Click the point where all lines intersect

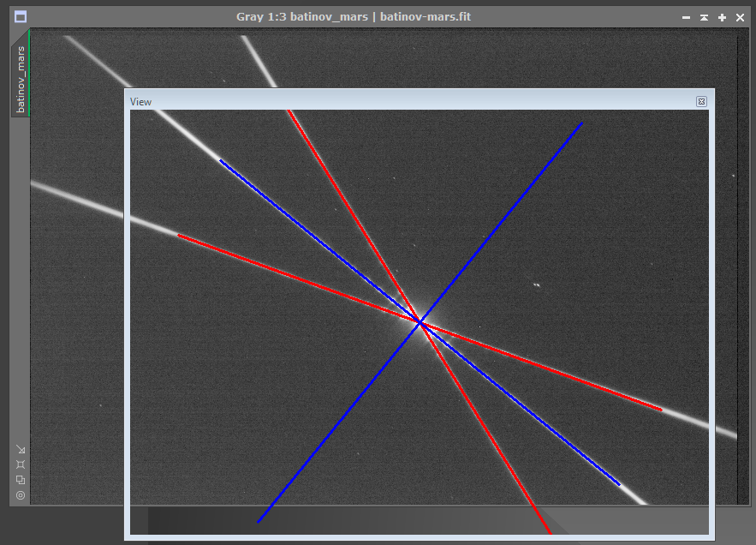pos(420,322)
